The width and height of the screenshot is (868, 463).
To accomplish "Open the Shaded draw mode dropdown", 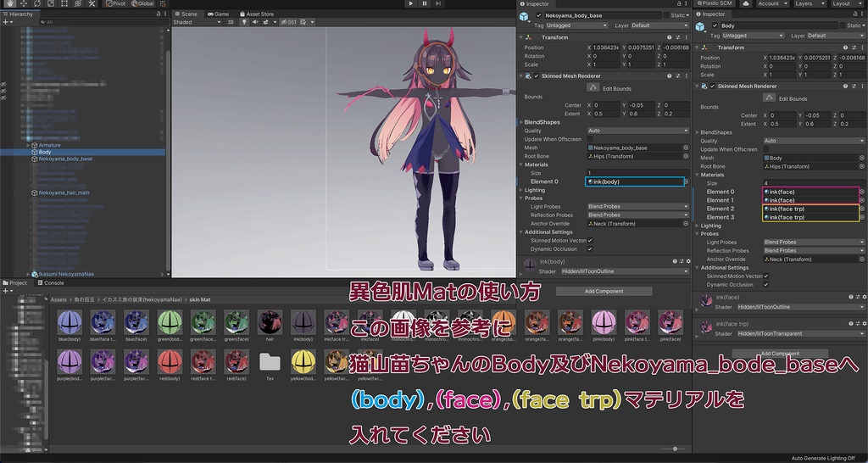I will pyautogui.click(x=197, y=22).
